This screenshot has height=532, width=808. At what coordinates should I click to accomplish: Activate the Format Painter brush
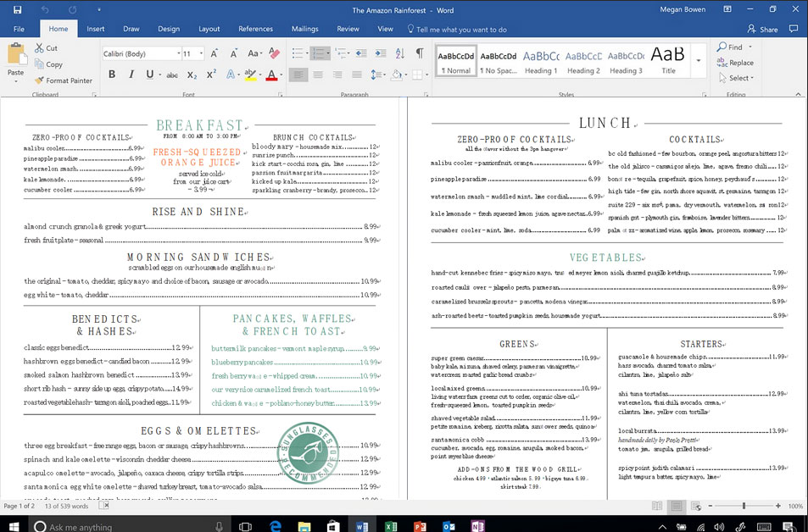(39, 80)
